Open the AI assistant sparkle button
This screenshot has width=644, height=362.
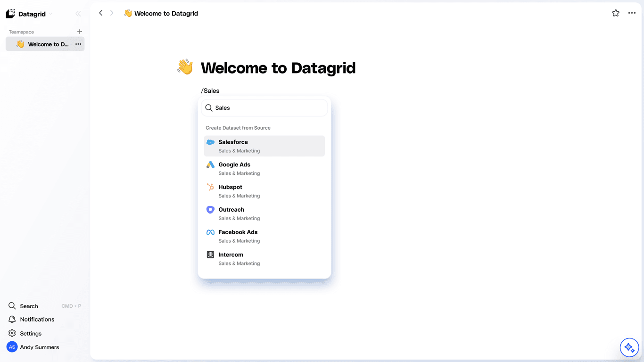(629, 348)
